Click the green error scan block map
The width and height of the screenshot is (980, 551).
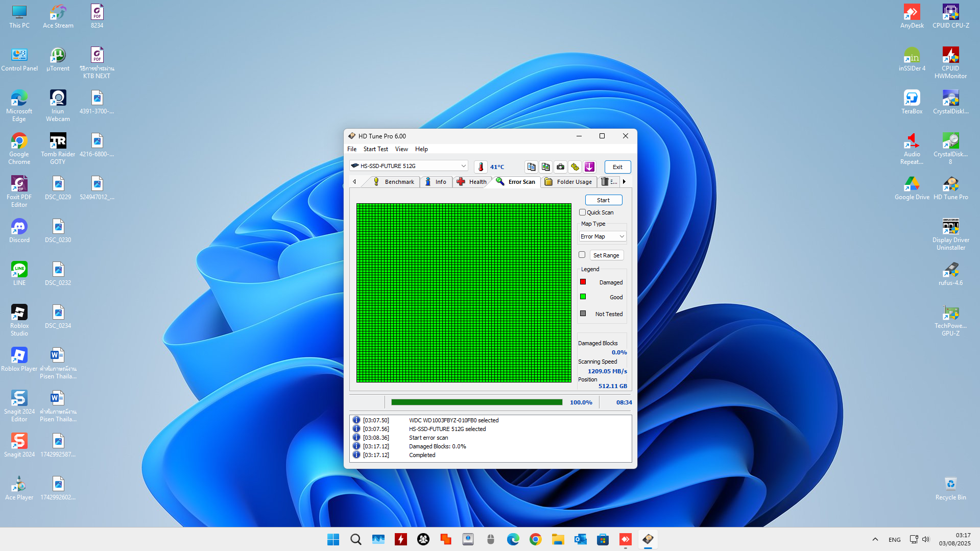pyautogui.click(x=464, y=293)
